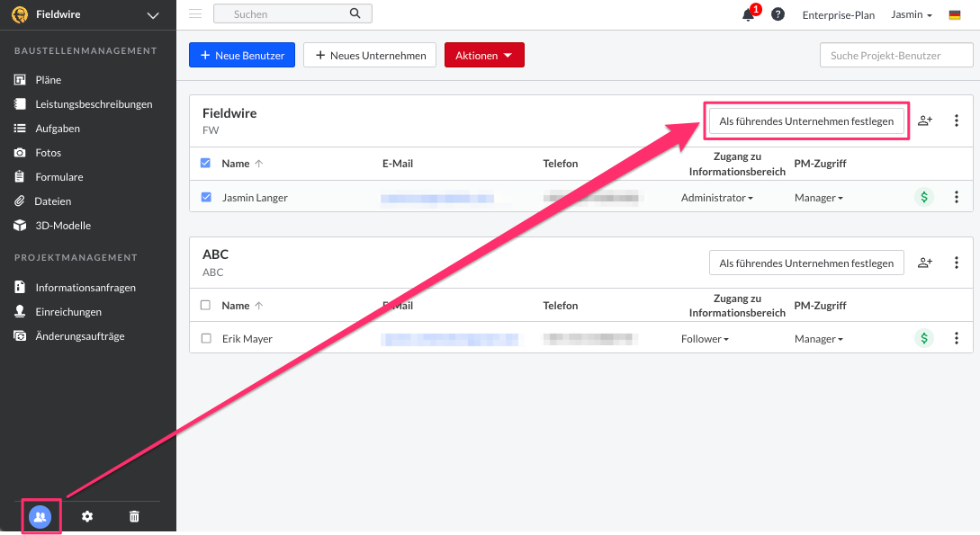Open the hamburger menu icon
Screen dimensions: 980x535
coord(195,13)
